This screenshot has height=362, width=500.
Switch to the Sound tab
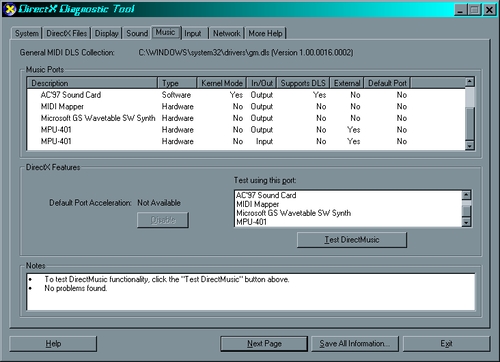pyautogui.click(x=137, y=33)
